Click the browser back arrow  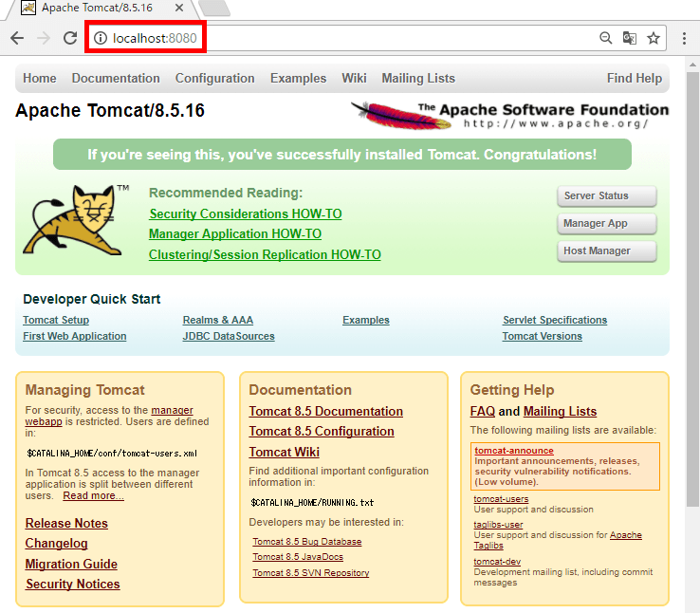pyautogui.click(x=17, y=38)
